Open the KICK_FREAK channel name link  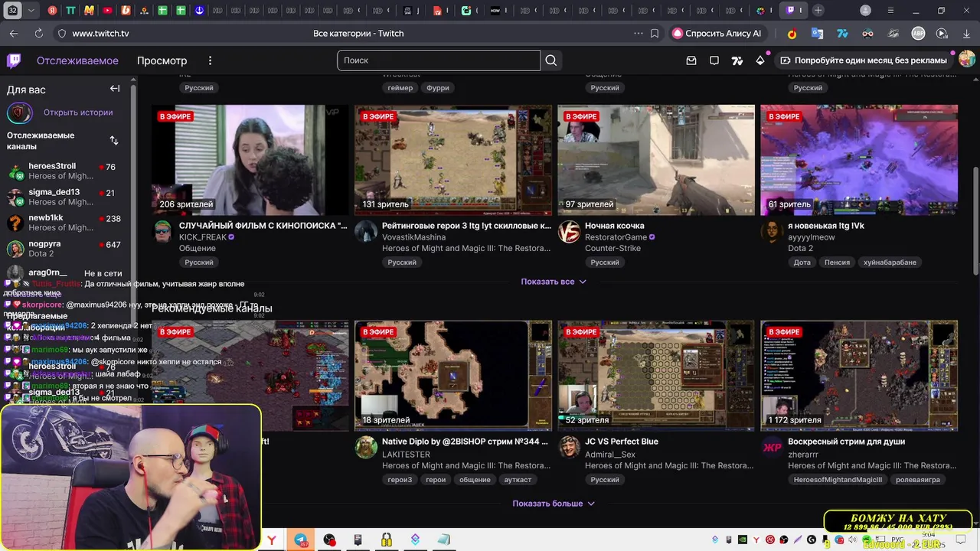click(x=203, y=237)
